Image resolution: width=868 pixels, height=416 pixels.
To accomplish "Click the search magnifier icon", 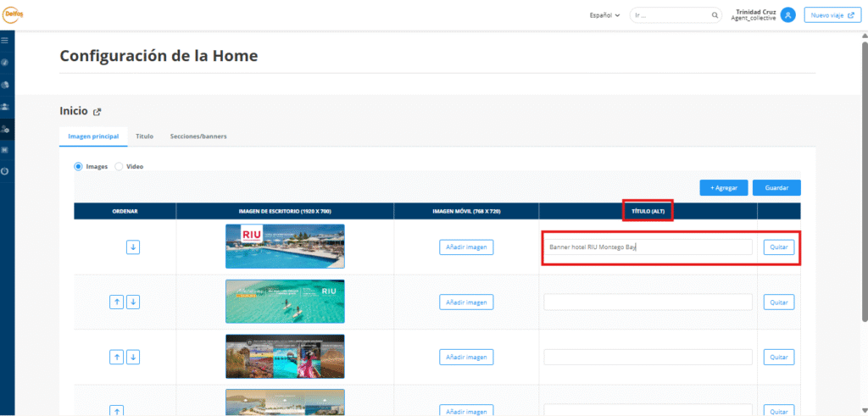I will click(x=715, y=15).
